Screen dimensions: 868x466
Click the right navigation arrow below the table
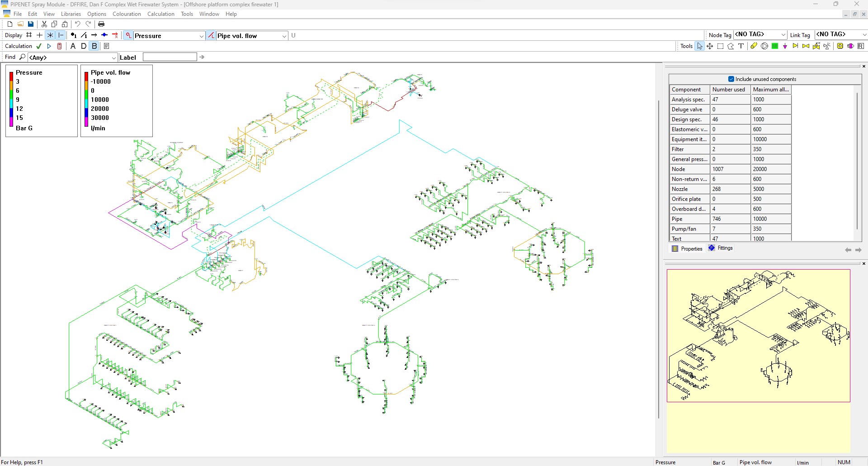point(858,250)
